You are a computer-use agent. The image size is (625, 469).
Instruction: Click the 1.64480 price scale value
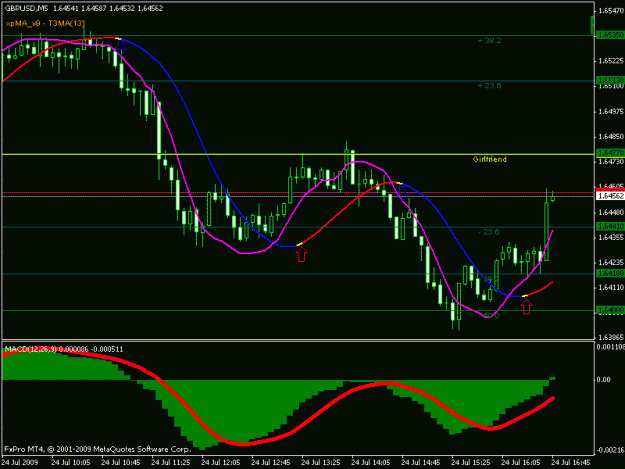coord(611,212)
